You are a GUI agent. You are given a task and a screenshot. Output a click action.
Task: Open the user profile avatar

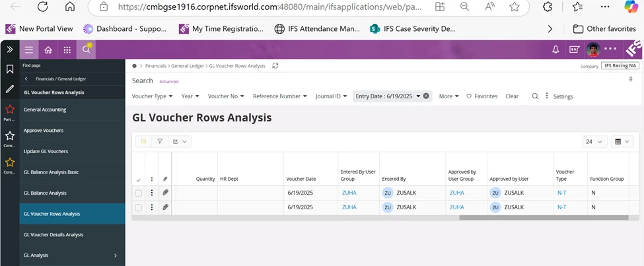pos(593,50)
